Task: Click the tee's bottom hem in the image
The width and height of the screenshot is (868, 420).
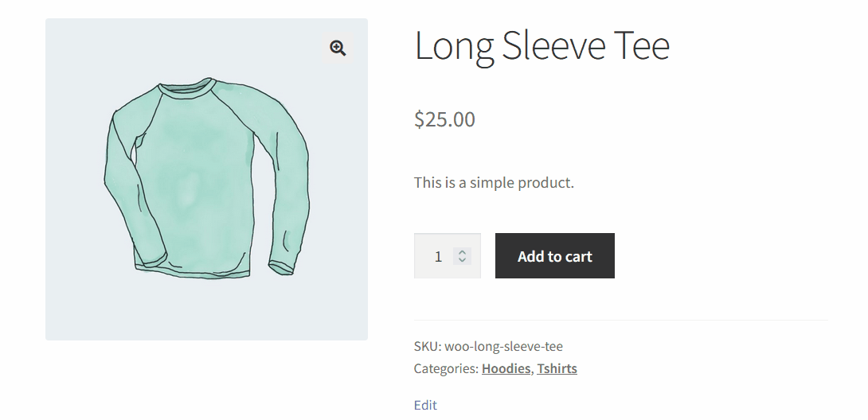Action: coord(193,273)
